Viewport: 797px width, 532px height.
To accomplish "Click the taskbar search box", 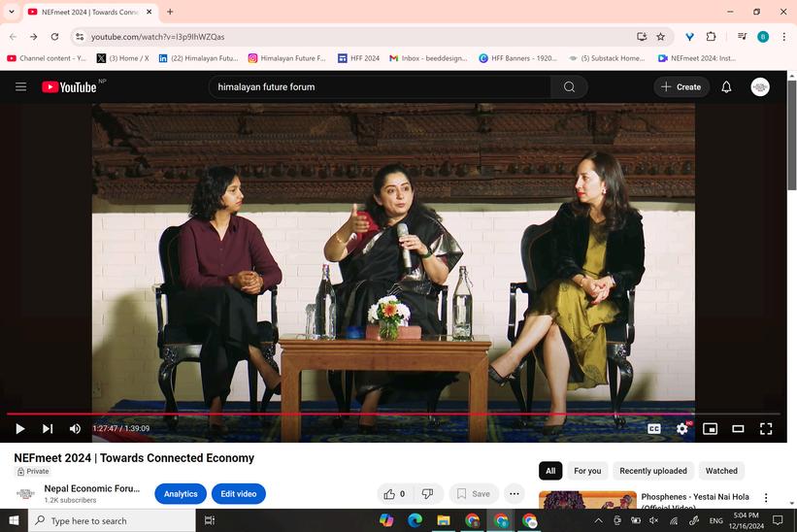I will tap(112, 520).
